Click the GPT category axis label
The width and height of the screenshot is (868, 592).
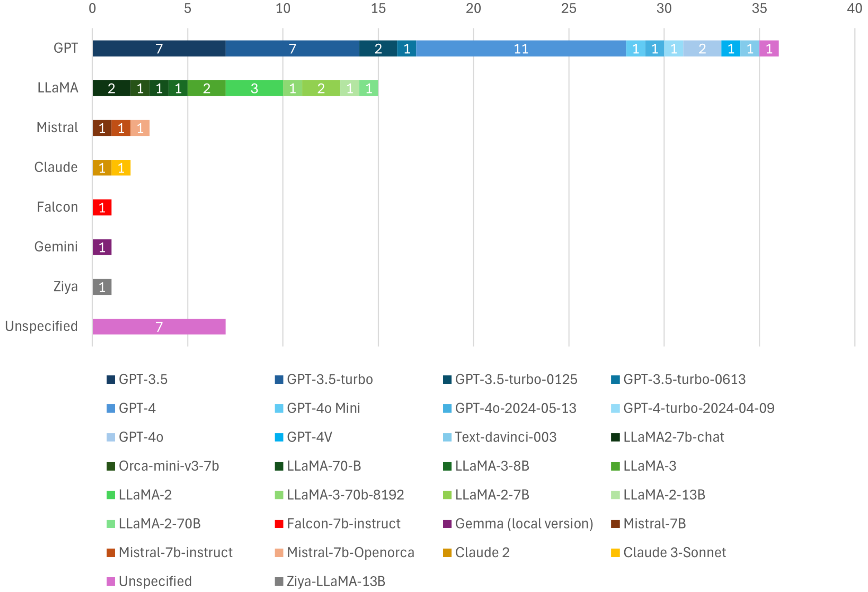click(x=66, y=48)
